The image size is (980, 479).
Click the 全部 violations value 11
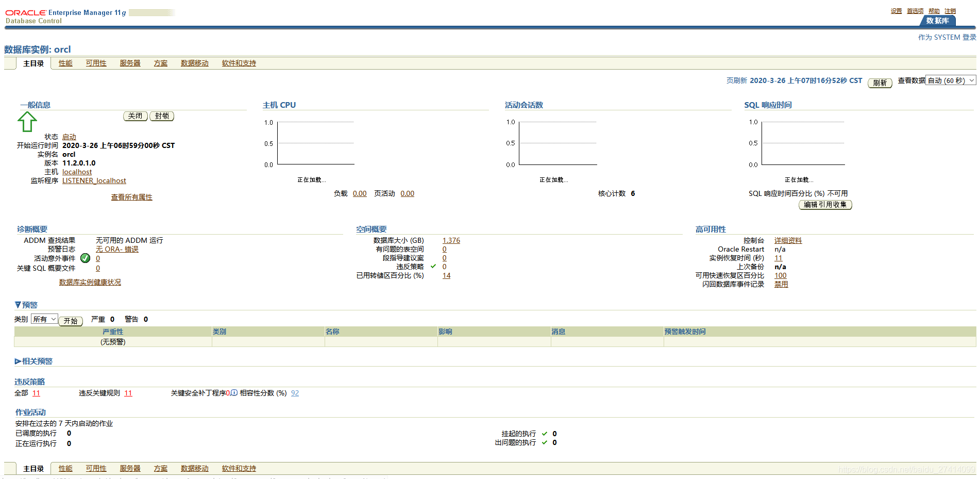pos(36,393)
